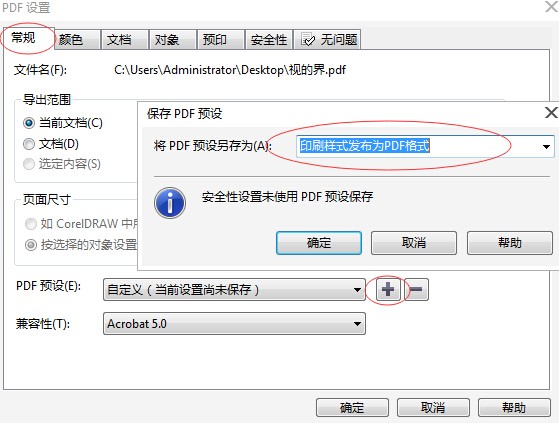Click the preset name text field

(417, 146)
